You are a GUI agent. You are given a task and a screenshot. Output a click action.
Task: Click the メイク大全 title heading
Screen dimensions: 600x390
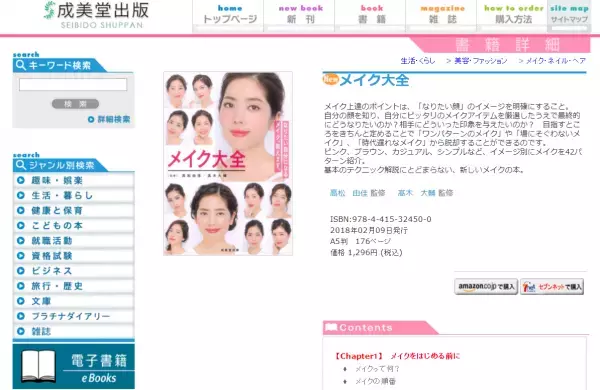tap(374, 80)
